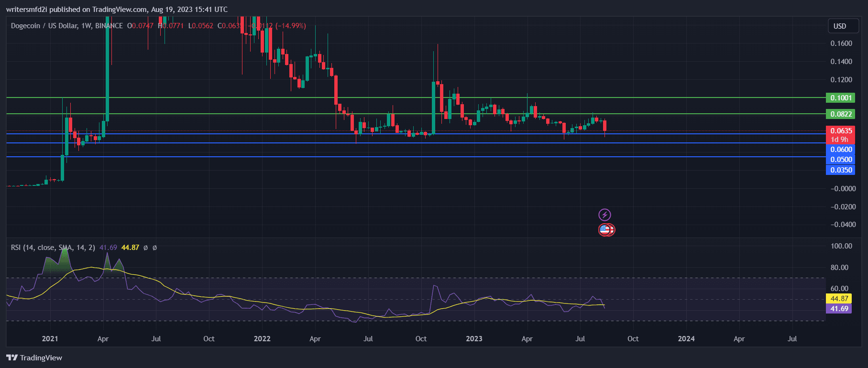This screenshot has height=368, width=868.
Task: Click the purple 41.69 RSI value label
Action: [x=839, y=309]
